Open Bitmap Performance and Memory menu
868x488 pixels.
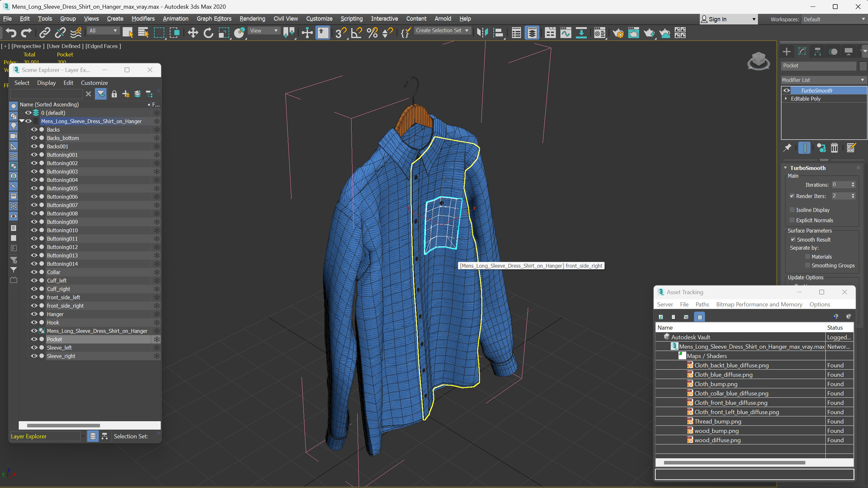click(x=759, y=304)
